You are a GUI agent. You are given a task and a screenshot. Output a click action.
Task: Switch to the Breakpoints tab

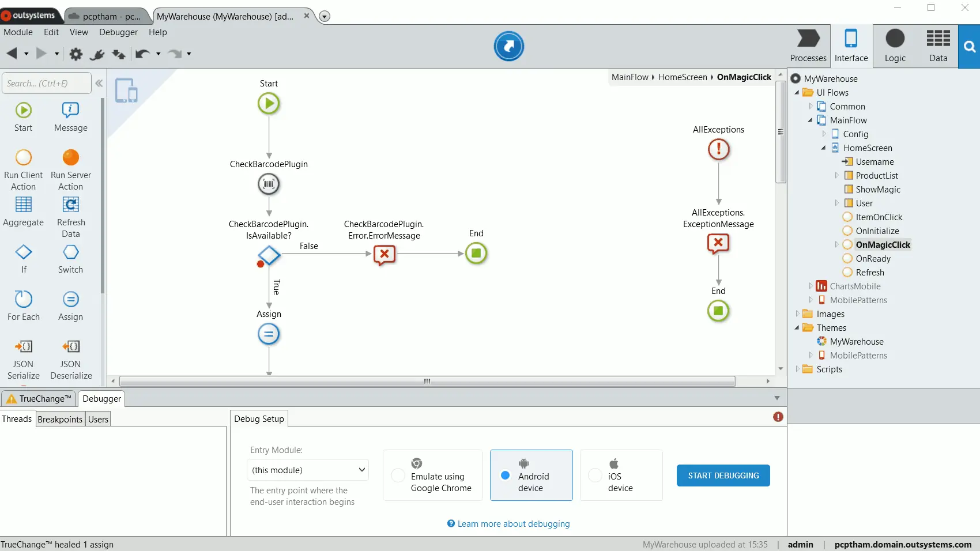60,419
